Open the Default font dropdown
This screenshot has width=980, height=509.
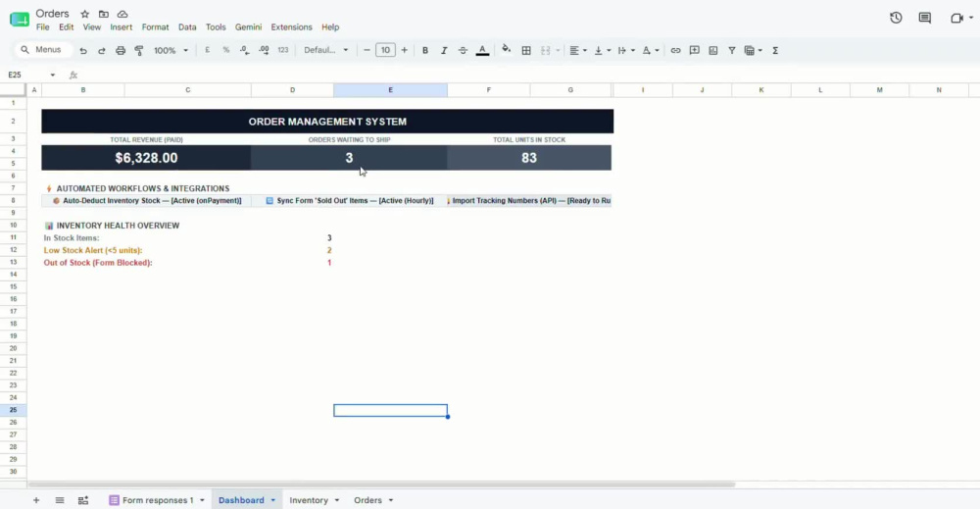click(x=325, y=50)
